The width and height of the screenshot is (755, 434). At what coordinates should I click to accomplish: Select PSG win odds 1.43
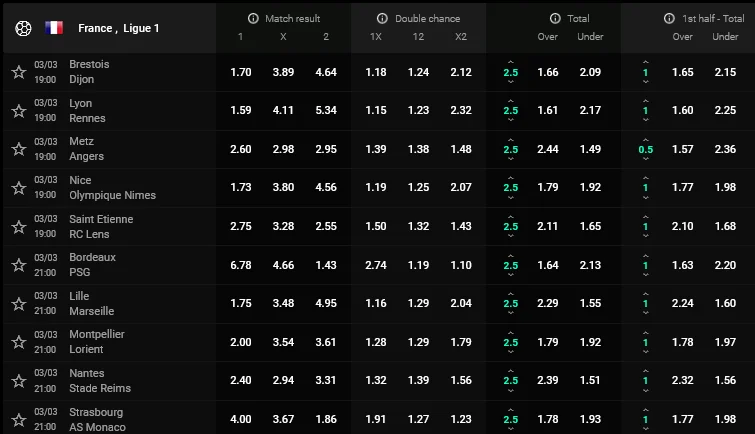tap(326, 265)
